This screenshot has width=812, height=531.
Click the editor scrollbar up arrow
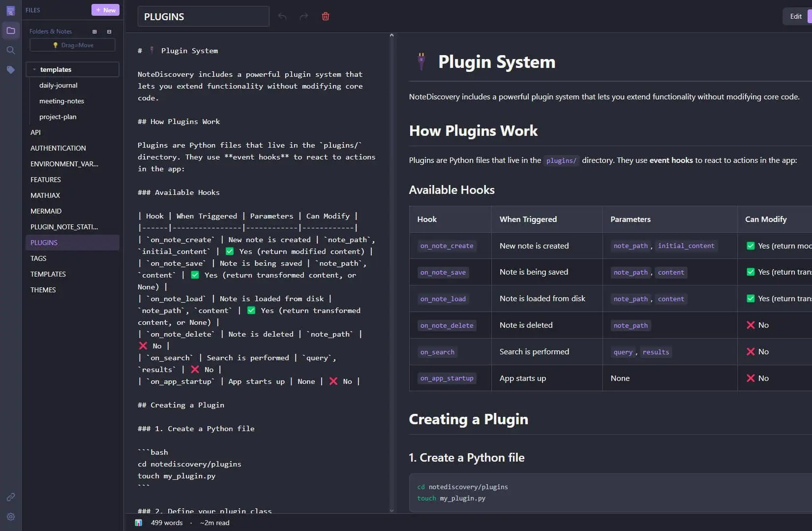(391, 35)
